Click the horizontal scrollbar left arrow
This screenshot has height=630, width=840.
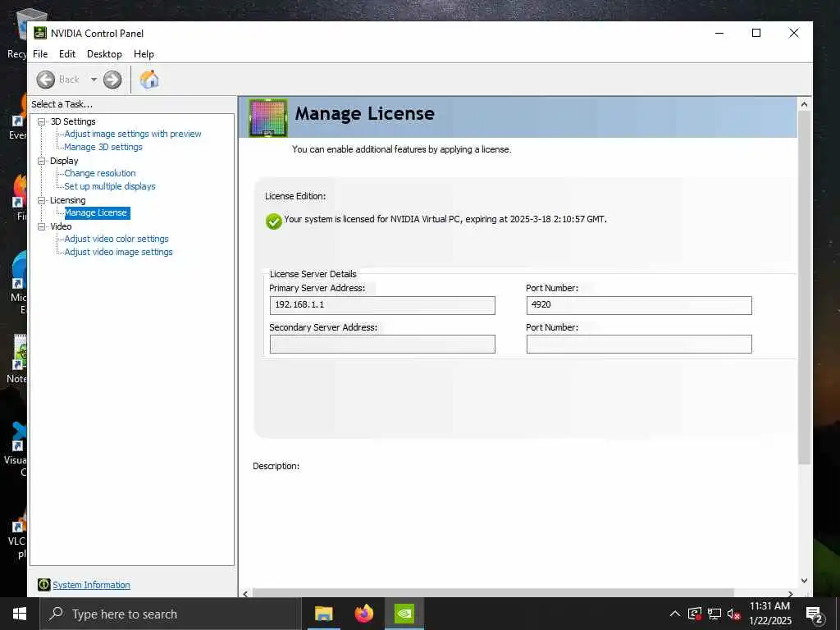pyautogui.click(x=245, y=594)
